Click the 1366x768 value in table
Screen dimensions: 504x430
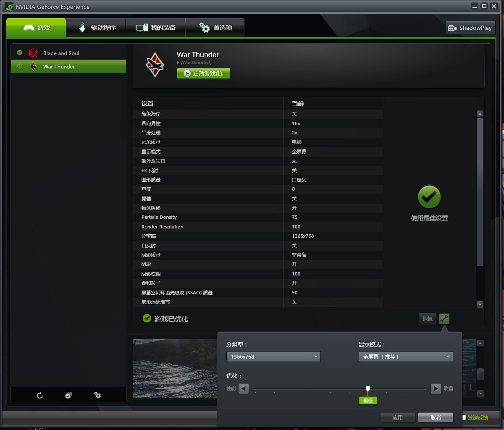pyautogui.click(x=303, y=236)
